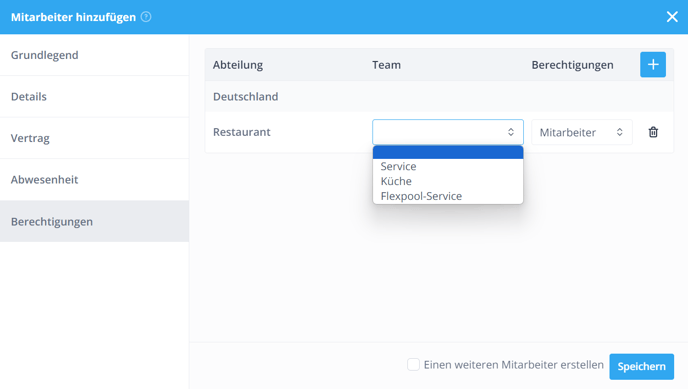Add a new department row with plus button
This screenshot has height=389, width=688.
point(653,65)
